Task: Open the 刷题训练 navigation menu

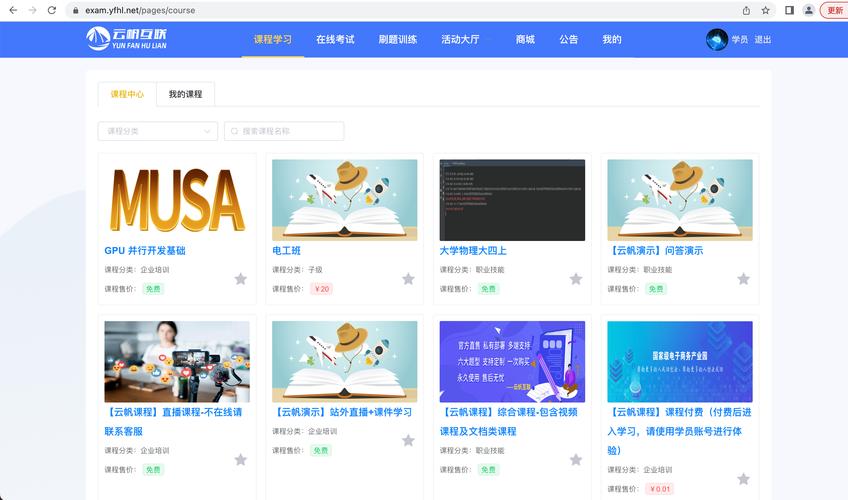Action: pyautogui.click(x=398, y=39)
